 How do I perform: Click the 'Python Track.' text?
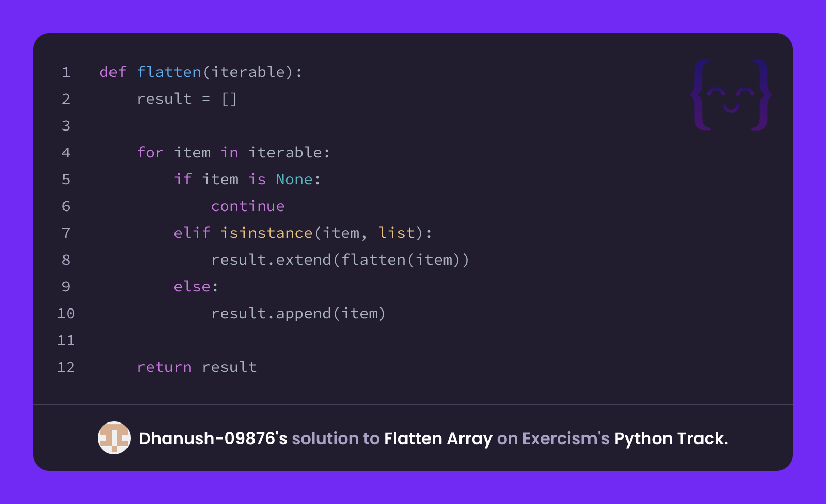coord(671,438)
